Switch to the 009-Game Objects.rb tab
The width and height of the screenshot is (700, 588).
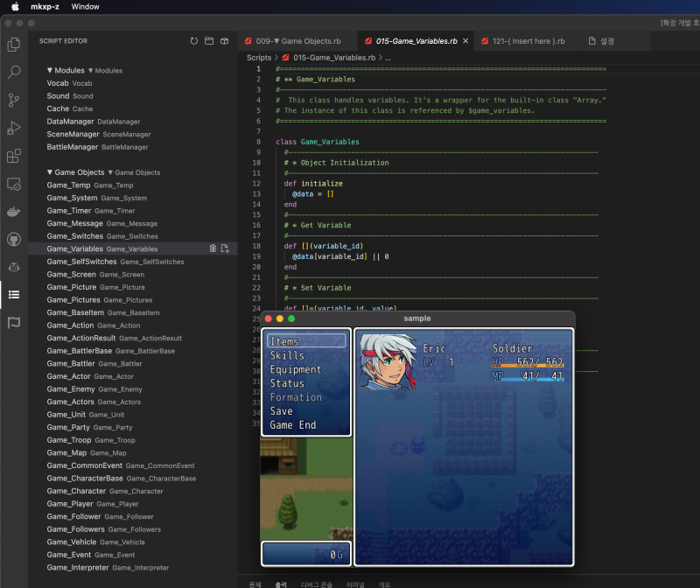302,39
